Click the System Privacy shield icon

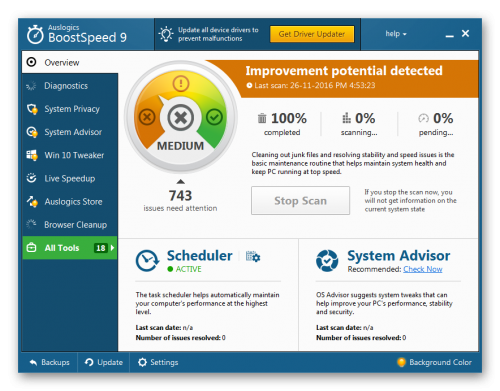pos(32,109)
